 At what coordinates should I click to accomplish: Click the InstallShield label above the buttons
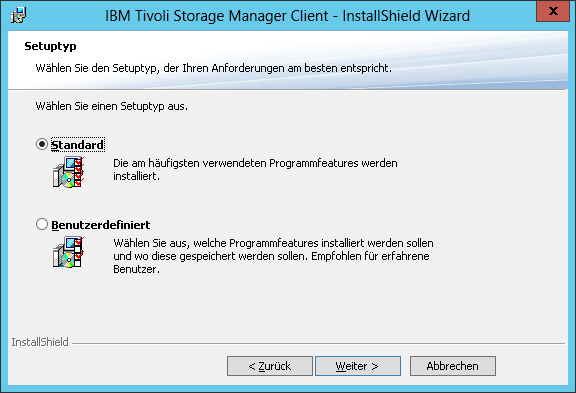pos(40,342)
